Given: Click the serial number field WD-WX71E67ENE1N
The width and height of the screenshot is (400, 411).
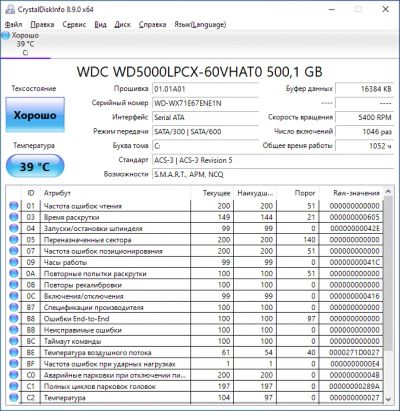Looking at the screenshot, I should (205, 103).
